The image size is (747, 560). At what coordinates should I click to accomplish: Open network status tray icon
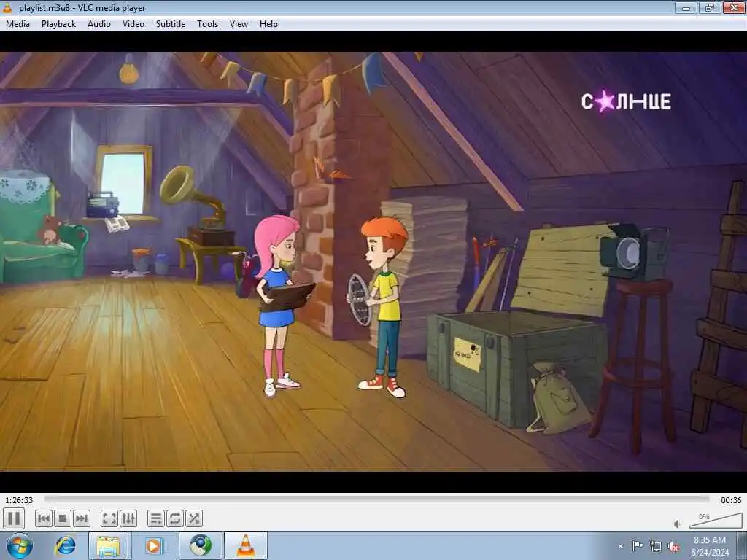tap(656, 546)
